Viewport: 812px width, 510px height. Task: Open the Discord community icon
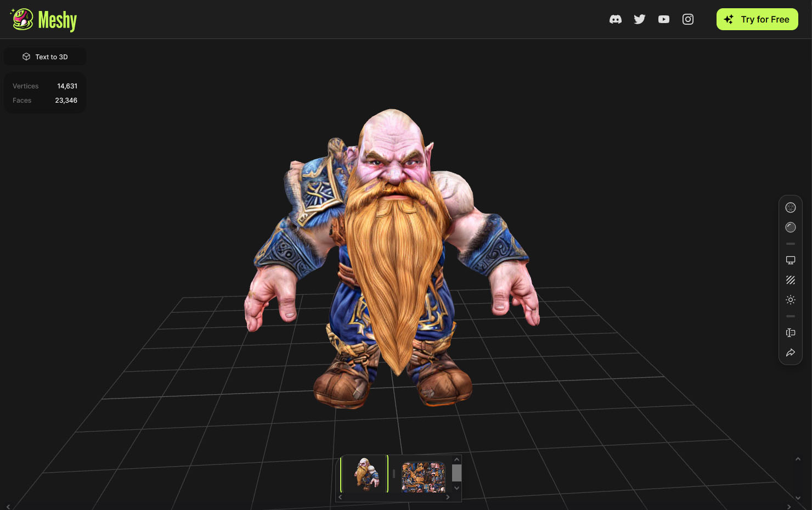click(616, 19)
